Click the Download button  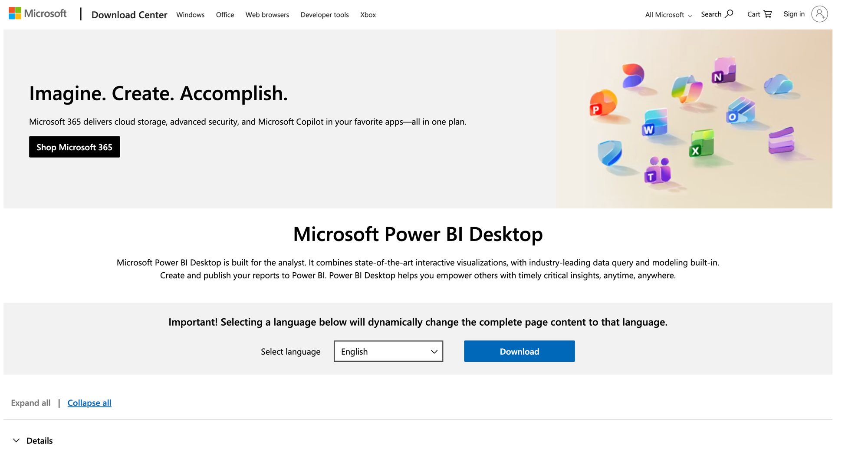(519, 351)
